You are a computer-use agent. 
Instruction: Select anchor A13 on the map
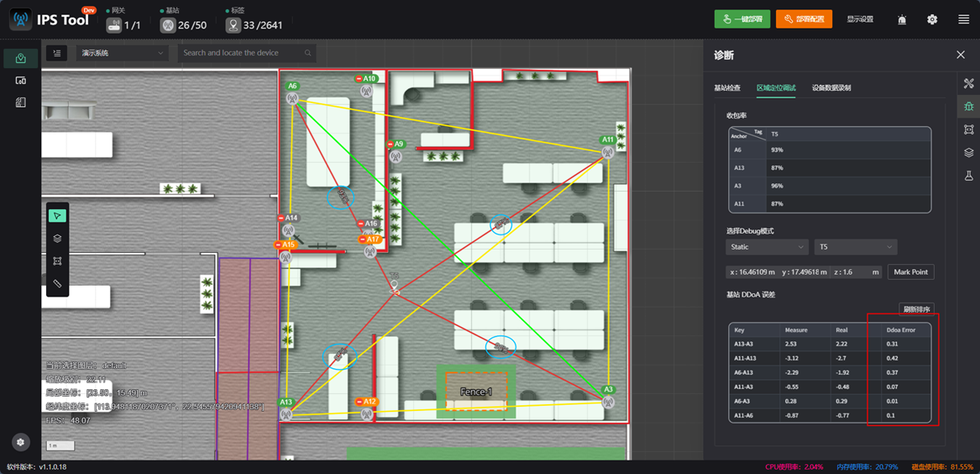[287, 414]
